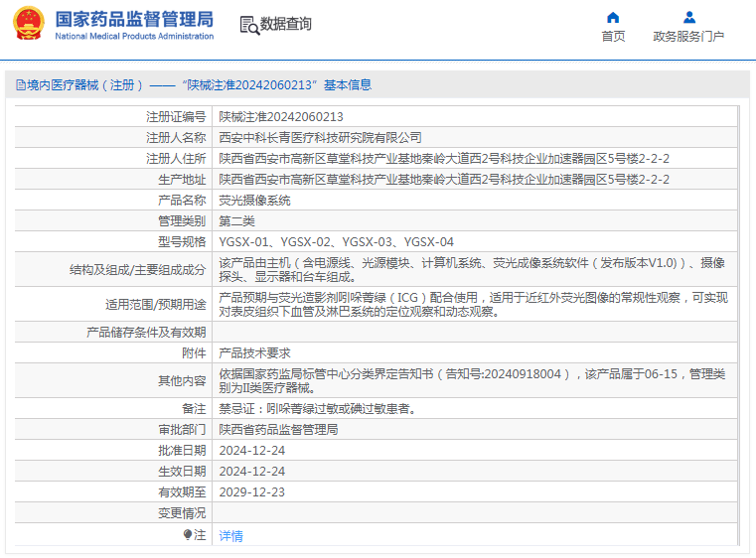Click National Medical Products Administration subtitle
The width and height of the screenshot is (756, 558).
coord(134,36)
